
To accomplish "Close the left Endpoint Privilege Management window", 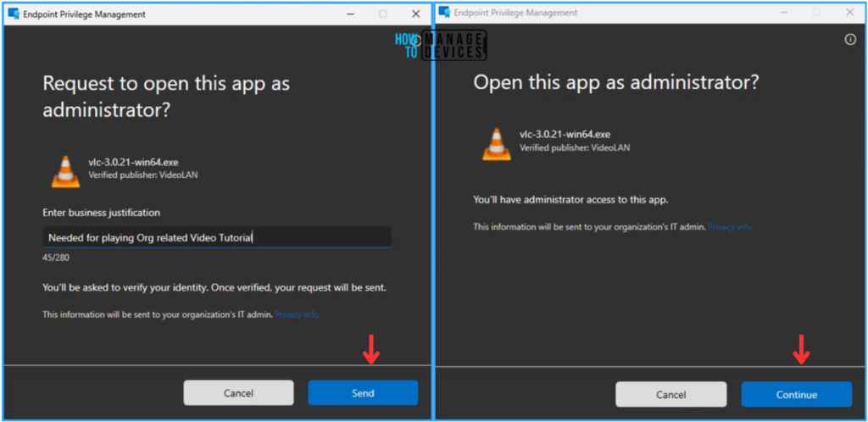I will 415,14.
